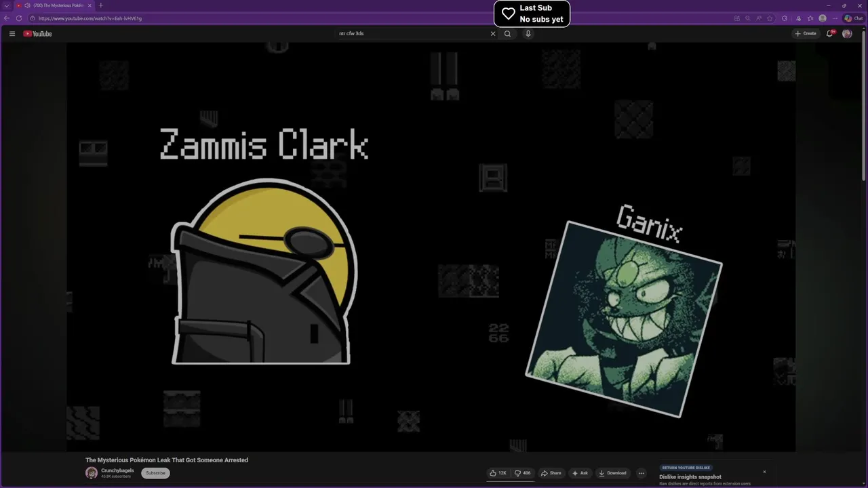868x488 pixels.
Task: Start voice search with microphone icon
Action: 528,33
